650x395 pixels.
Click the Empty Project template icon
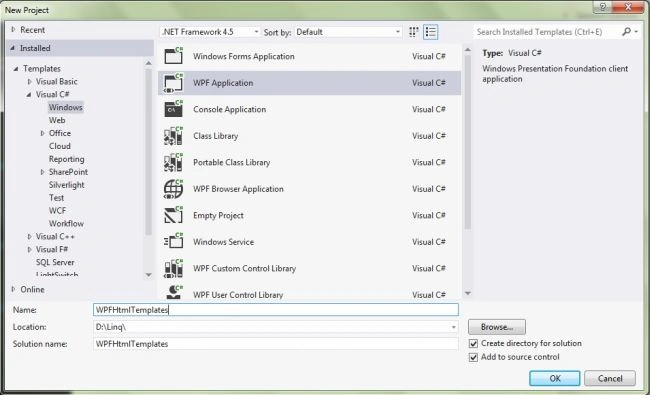(173, 215)
